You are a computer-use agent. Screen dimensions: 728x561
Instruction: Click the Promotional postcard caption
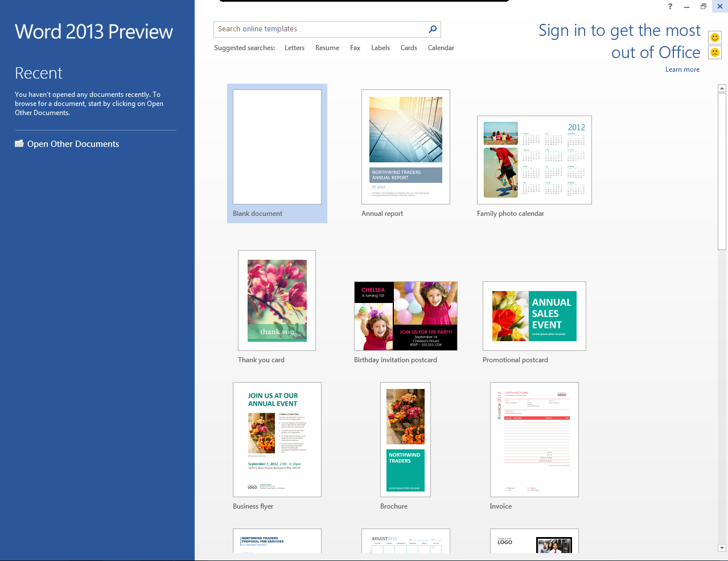[515, 360]
